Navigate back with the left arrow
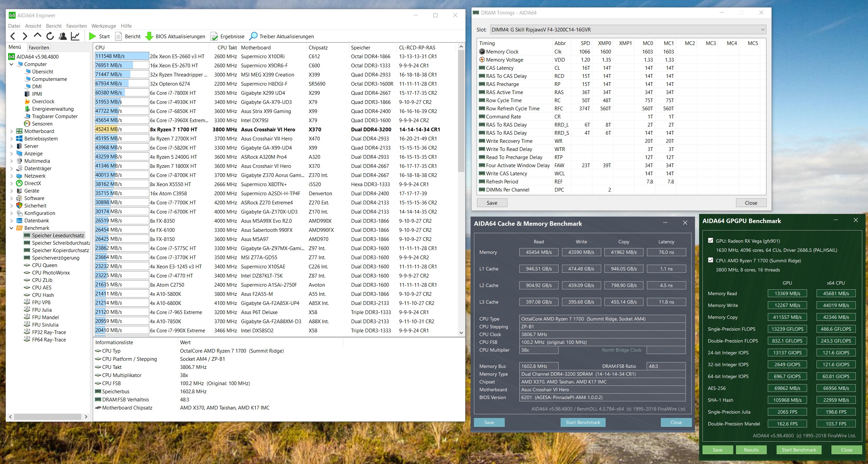 click(x=13, y=36)
